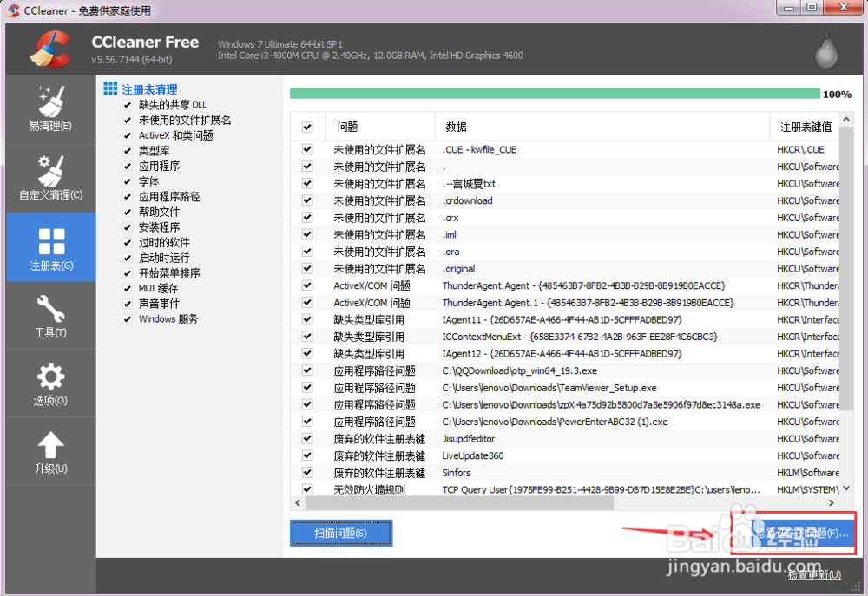Toggle 声音事件 checkbox
Viewport: 868px width, 596px height.
pyautogui.click(x=128, y=304)
